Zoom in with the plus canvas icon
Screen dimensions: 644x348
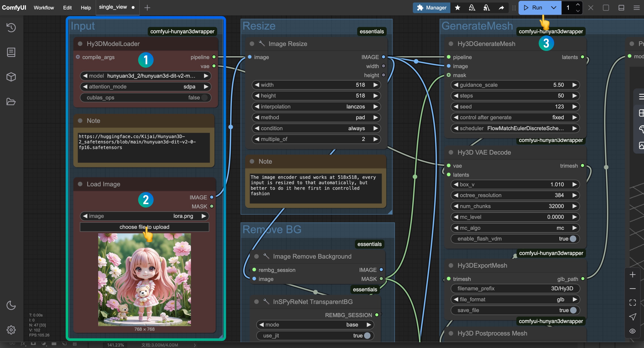click(632, 275)
